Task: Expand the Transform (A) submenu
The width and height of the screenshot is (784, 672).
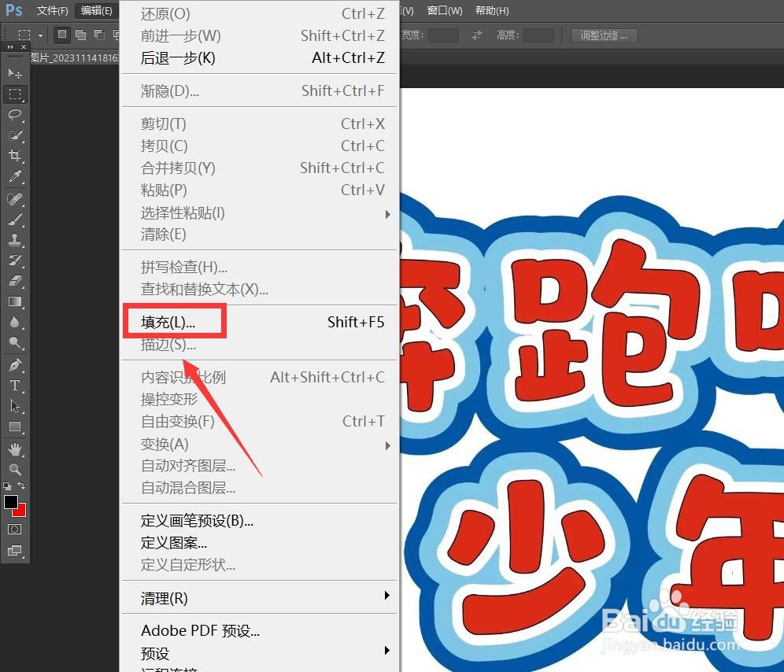Action: point(260,444)
